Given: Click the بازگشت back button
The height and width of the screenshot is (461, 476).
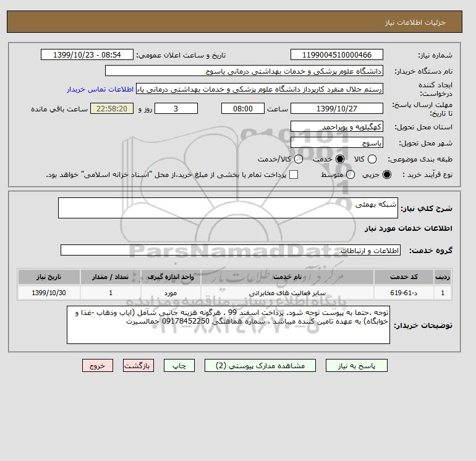Looking at the screenshot, I should [138, 366].
